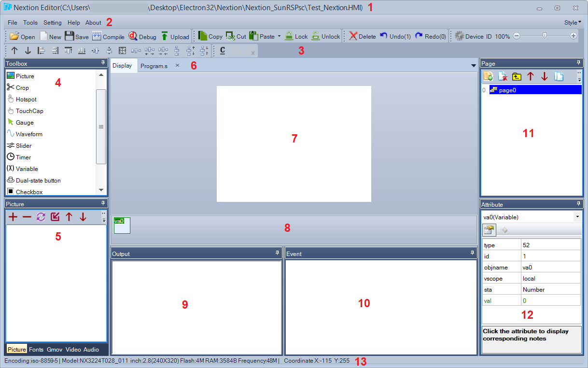The height and width of the screenshot is (368, 588).
Task: Align selected components to left
Action: [x=42, y=50]
